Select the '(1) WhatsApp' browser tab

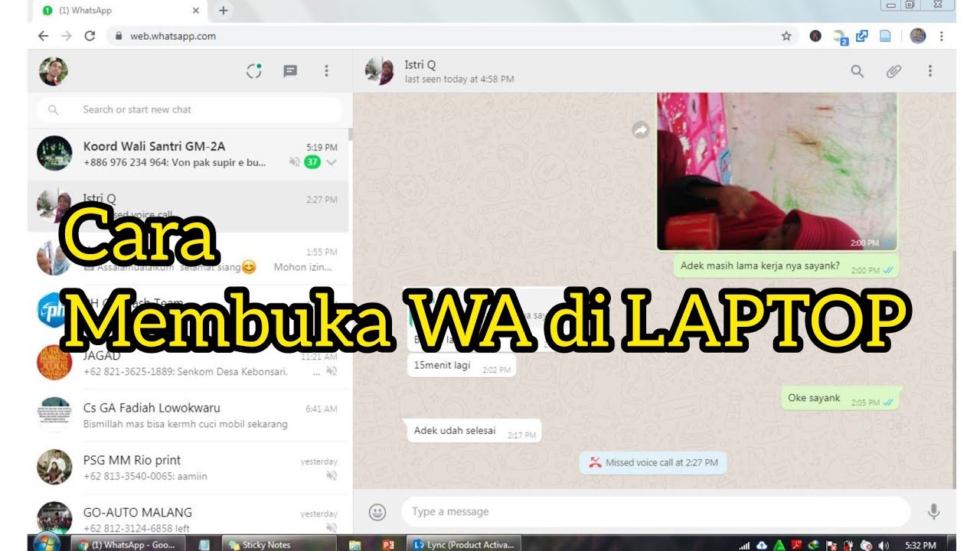(121, 11)
